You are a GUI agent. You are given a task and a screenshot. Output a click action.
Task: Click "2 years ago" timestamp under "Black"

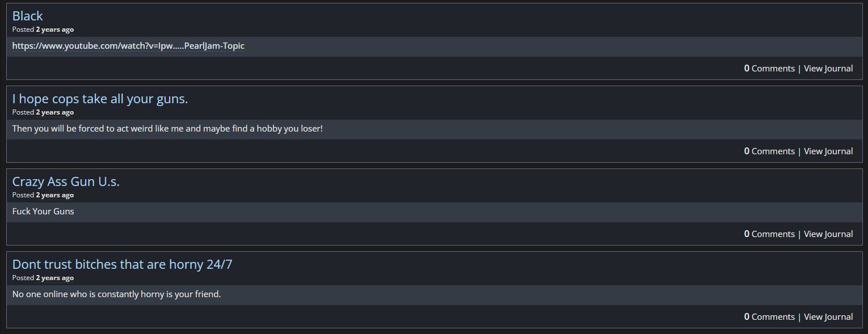pyautogui.click(x=55, y=29)
